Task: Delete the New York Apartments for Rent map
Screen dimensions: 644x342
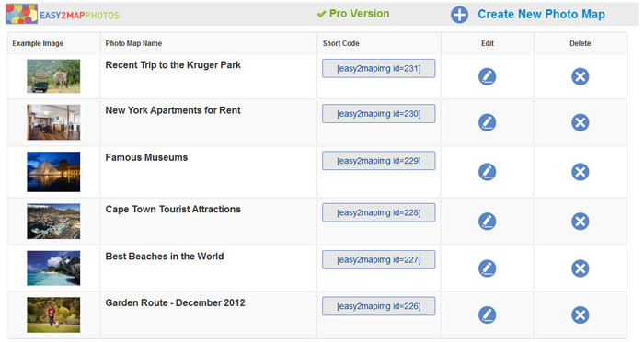Action: (x=580, y=122)
